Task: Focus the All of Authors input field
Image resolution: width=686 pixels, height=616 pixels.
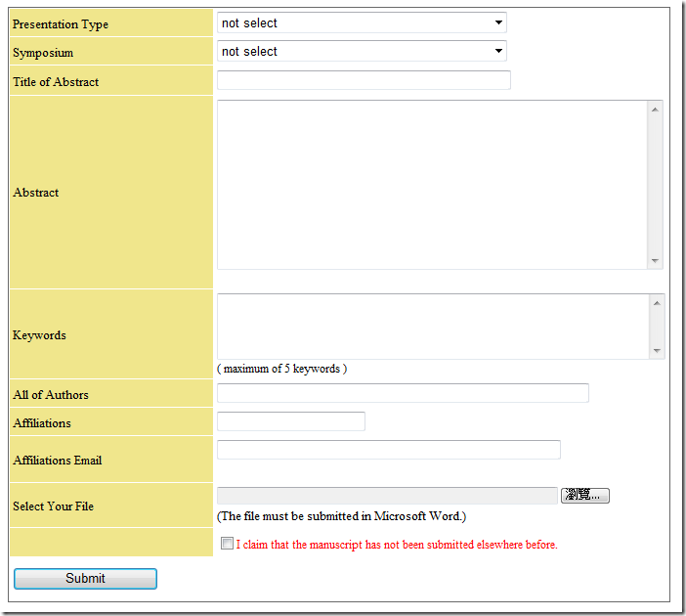Action: pos(403,393)
